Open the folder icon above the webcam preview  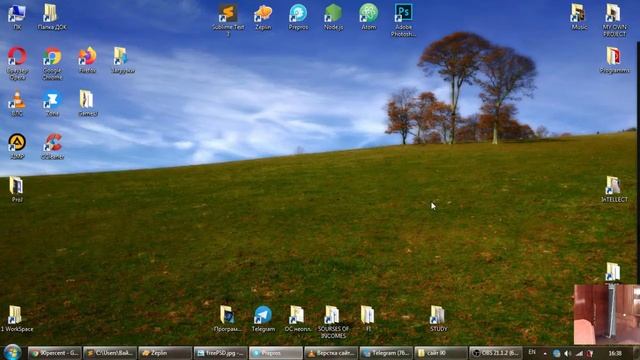coord(612,273)
